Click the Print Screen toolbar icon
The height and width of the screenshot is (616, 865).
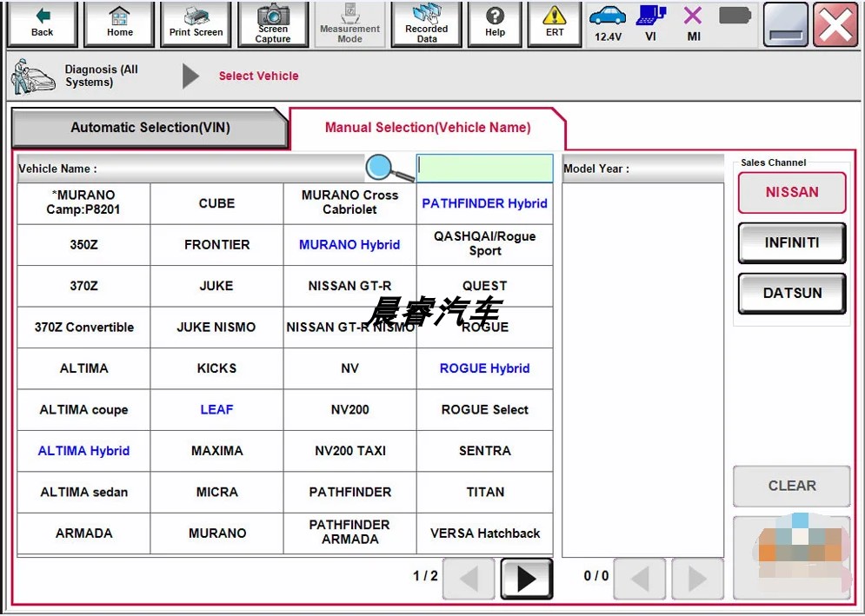click(x=196, y=24)
